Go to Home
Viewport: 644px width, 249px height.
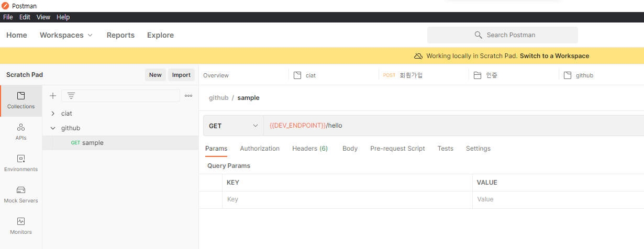click(x=17, y=35)
